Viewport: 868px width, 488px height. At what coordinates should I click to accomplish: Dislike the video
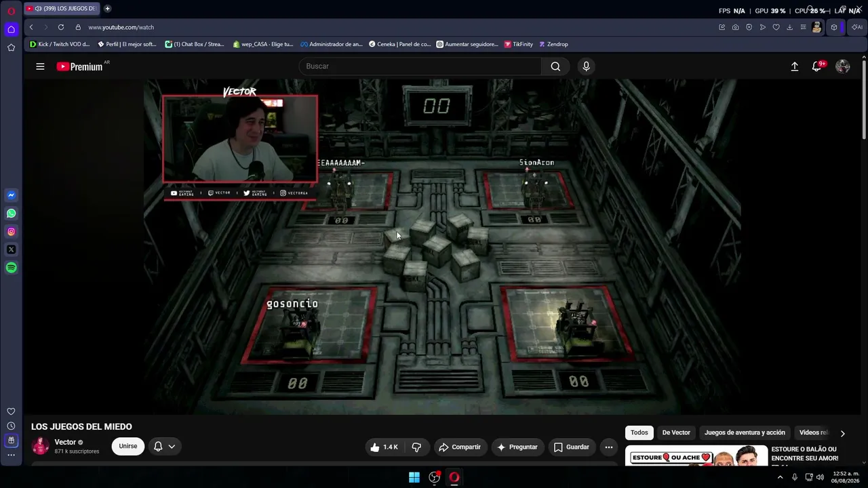coord(416,447)
